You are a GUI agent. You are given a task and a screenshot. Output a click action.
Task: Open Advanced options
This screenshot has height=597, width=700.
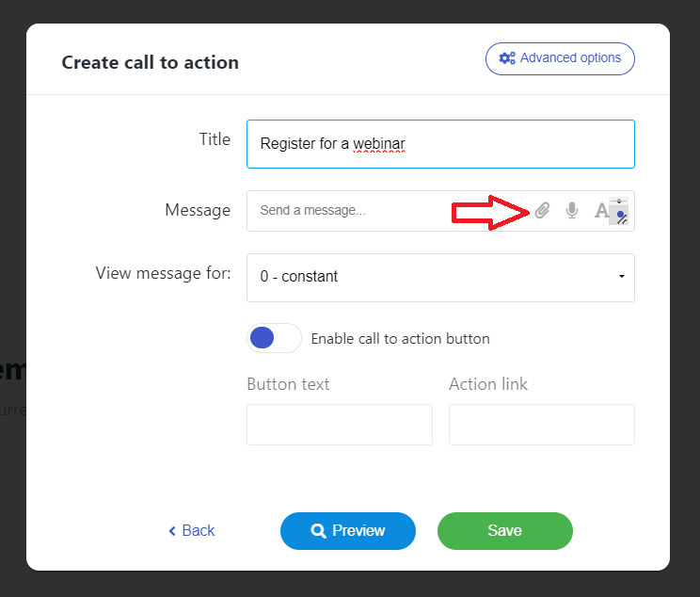click(x=560, y=58)
